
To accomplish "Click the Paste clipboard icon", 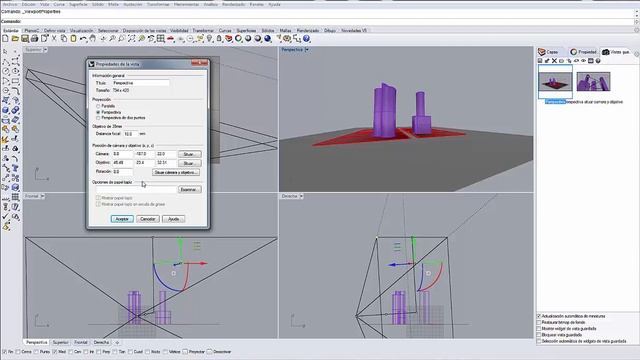I will pyautogui.click(x=73, y=39).
